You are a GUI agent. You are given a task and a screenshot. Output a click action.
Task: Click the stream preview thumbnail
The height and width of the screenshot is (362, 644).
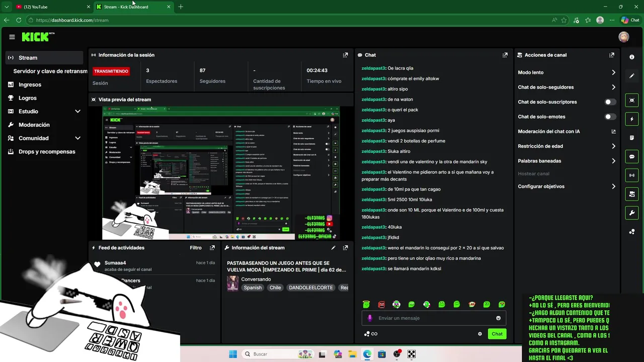coord(221,173)
